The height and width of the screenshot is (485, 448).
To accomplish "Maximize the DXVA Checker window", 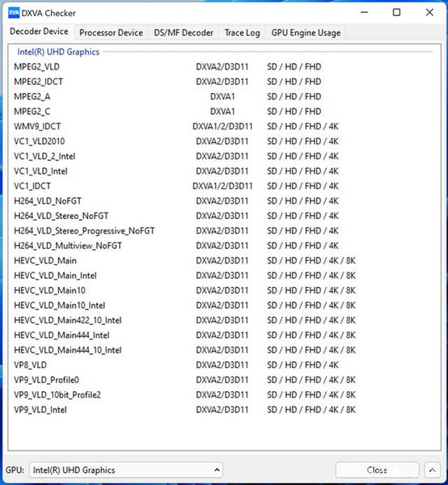I will 396,12.
